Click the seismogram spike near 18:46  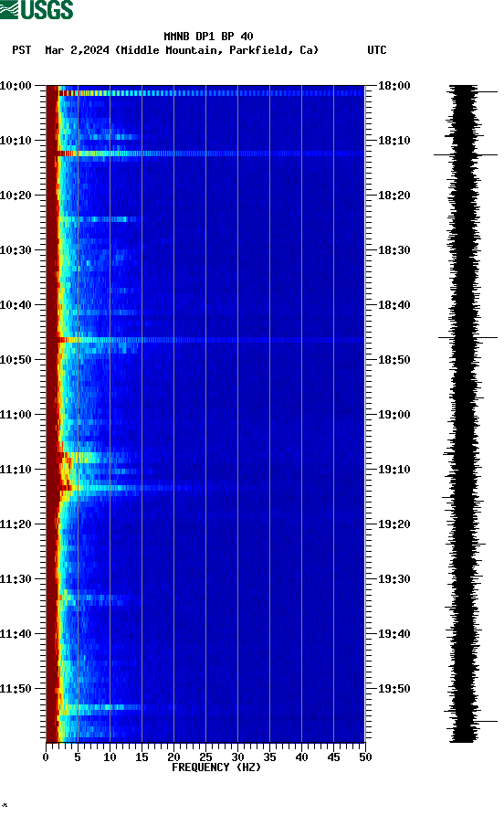pyautogui.click(x=467, y=338)
